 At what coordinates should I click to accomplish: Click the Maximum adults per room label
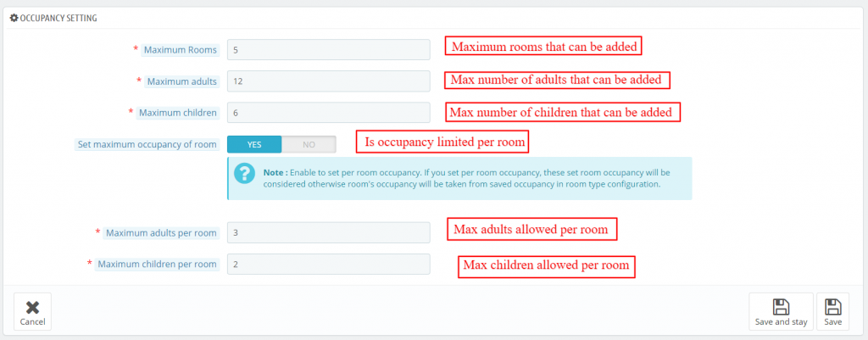161,233
